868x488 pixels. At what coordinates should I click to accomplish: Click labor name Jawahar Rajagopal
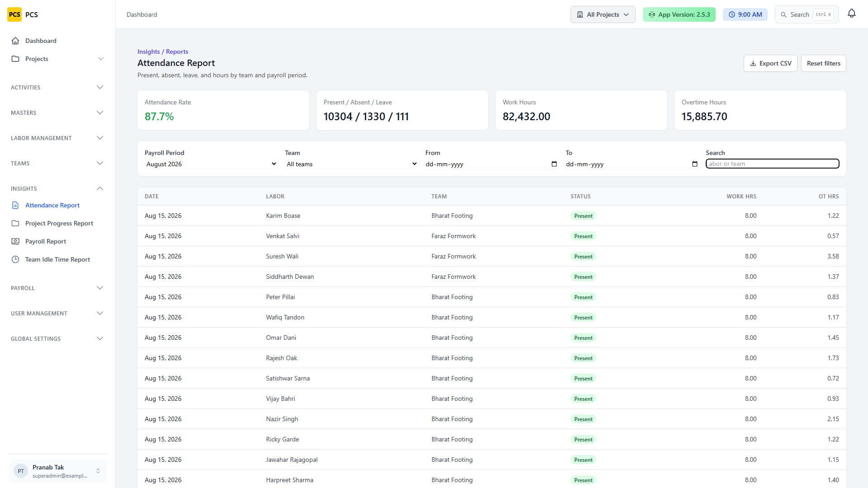tap(292, 460)
